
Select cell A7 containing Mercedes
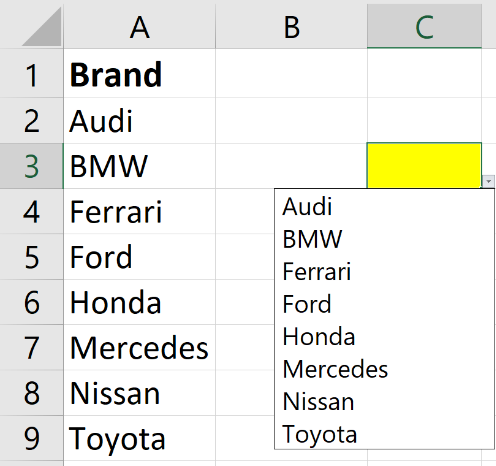coord(139,348)
